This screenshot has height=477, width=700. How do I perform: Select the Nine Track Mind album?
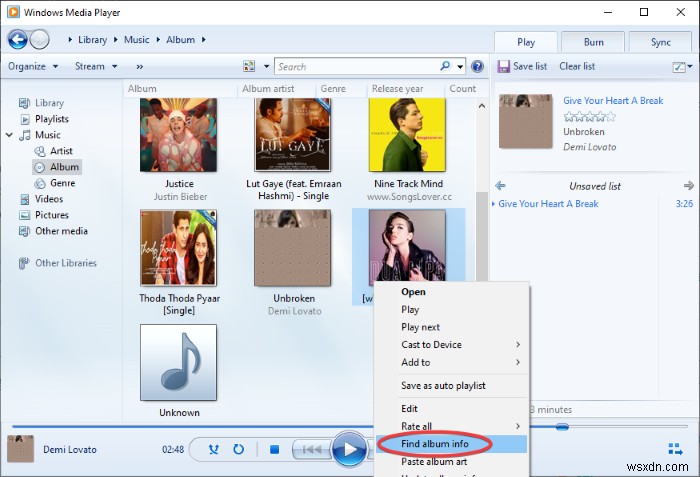(407, 135)
